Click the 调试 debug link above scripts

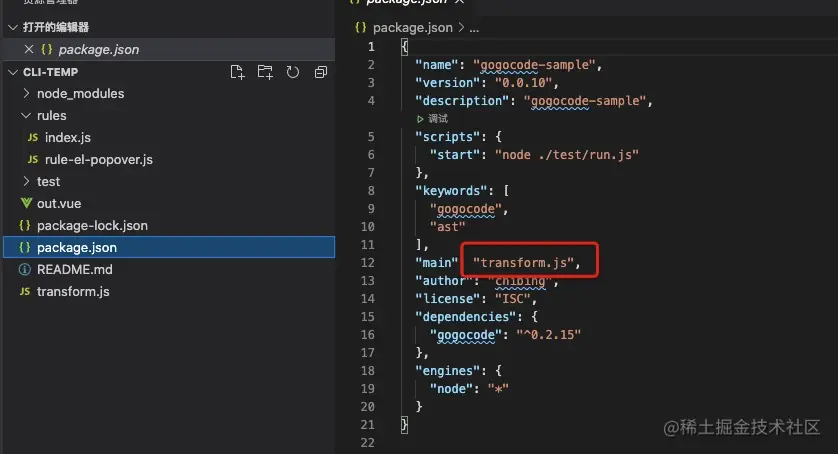[432, 119]
